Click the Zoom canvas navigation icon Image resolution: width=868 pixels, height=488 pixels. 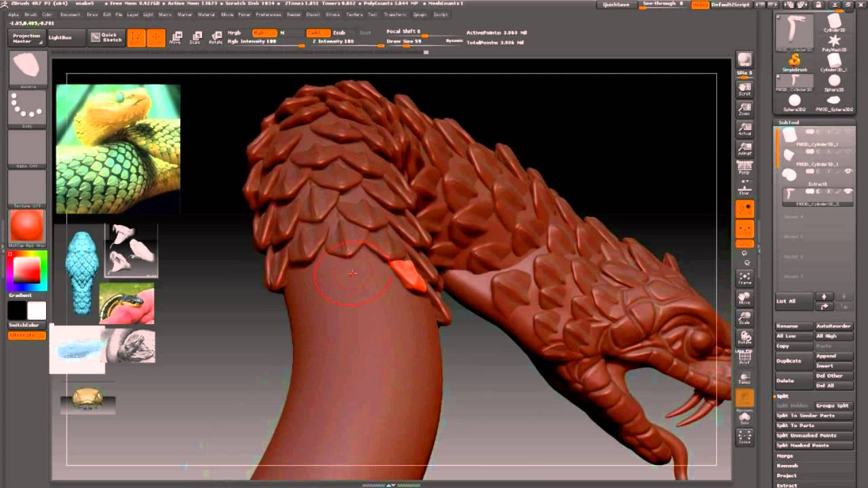[x=745, y=108]
